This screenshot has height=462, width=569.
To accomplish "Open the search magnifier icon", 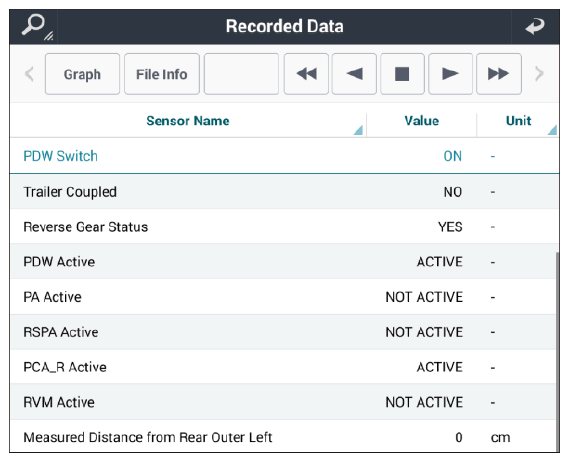I will pyautogui.click(x=34, y=26).
